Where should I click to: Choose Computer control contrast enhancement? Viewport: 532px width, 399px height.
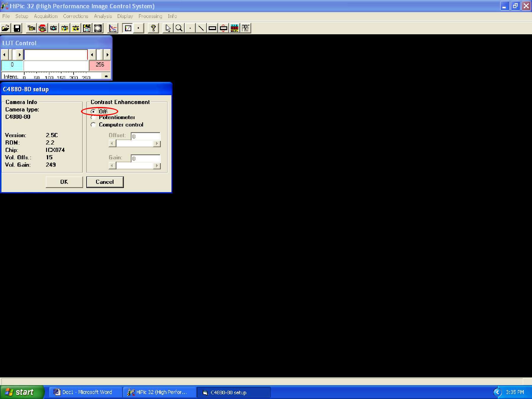tap(93, 125)
